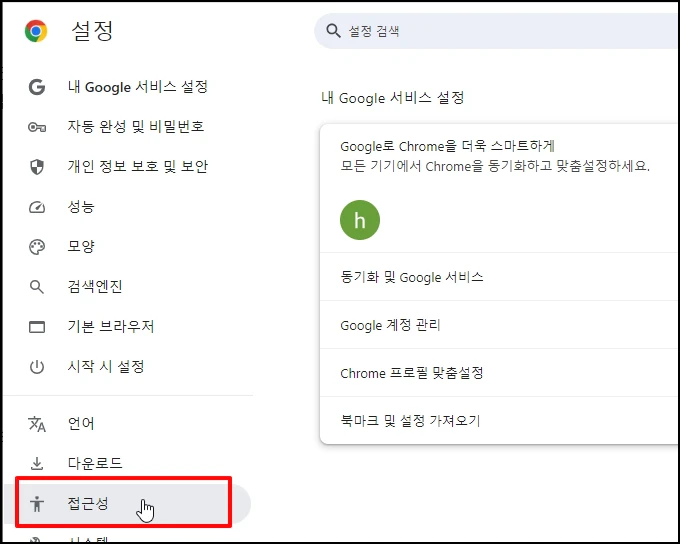This screenshot has height=544, width=680.
Task: Click the speedometer icon for performance
Action: [x=37, y=207]
